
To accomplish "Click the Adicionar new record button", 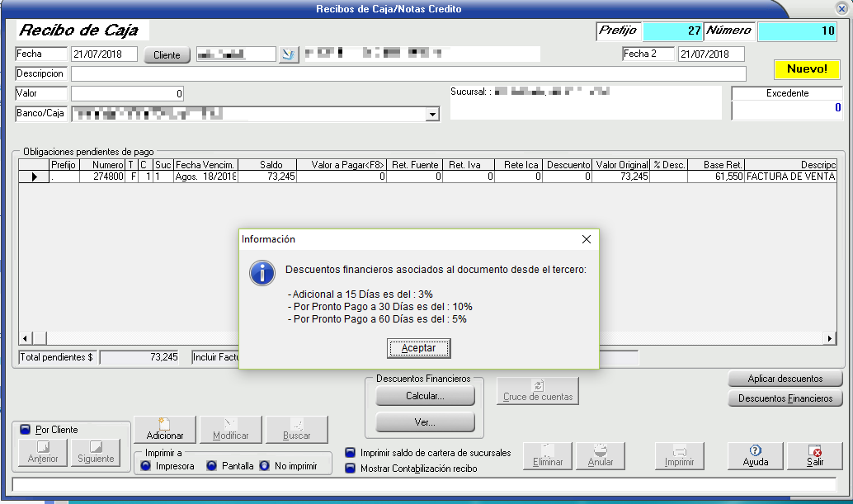I will pyautogui.click(x=164, y=429).
